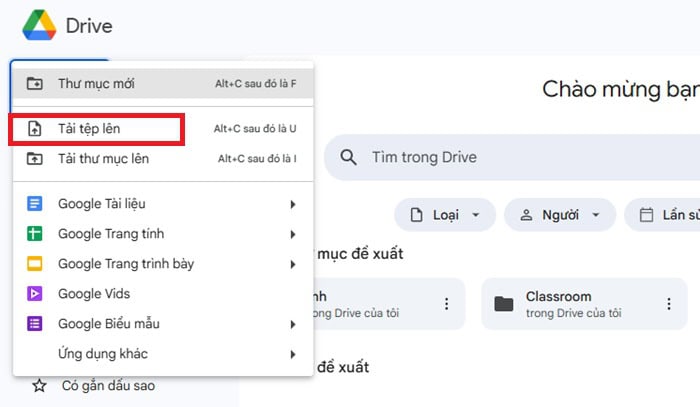Select Thư mục mới menu entry
Image resolution: width=700 pixels, height=407 pixels.
163,83
